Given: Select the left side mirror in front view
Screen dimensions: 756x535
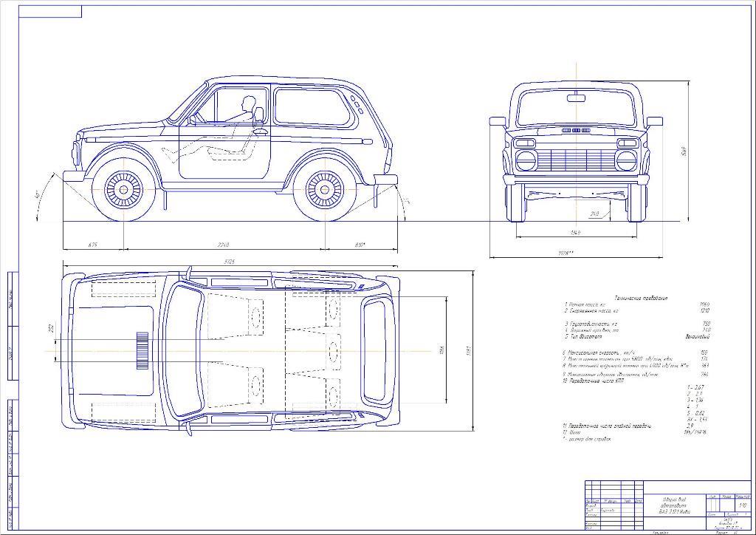Looking at the screenshot, I should [498, 121].
